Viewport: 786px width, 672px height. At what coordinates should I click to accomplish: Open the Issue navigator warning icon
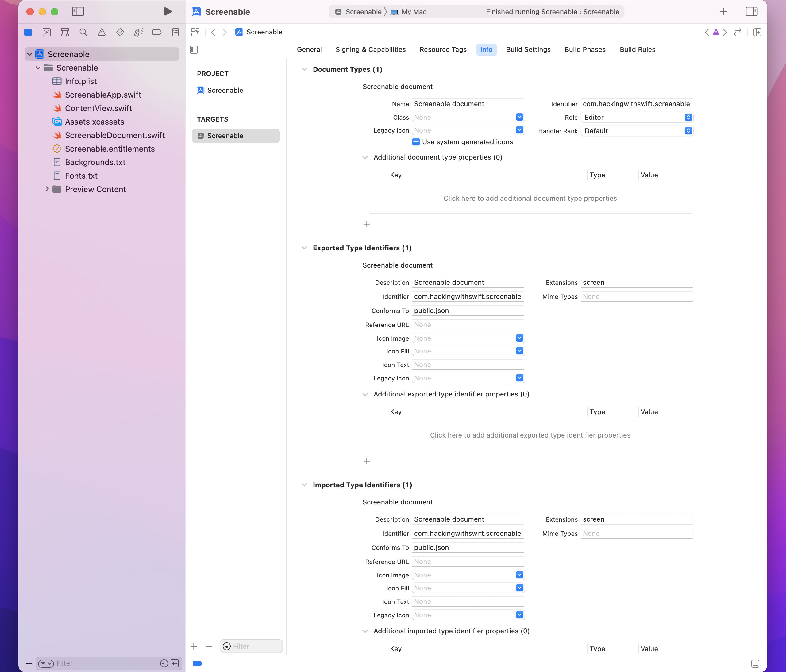102,32
